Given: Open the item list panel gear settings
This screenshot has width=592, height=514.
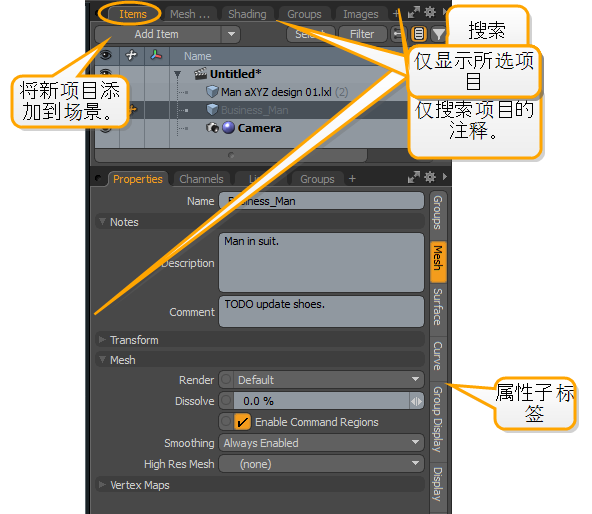Looking at the screenshot, I should (x=430, y=13).
